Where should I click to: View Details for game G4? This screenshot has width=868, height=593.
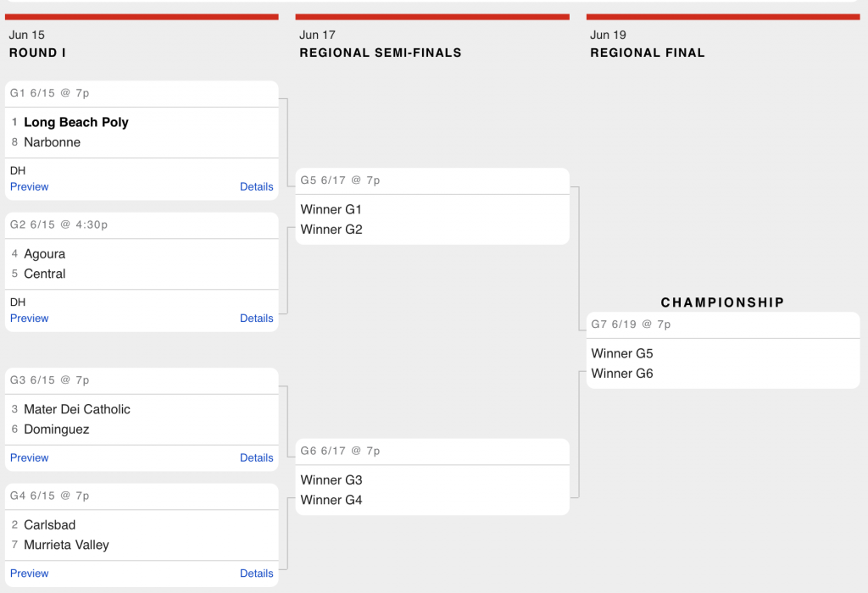[256, 573]
